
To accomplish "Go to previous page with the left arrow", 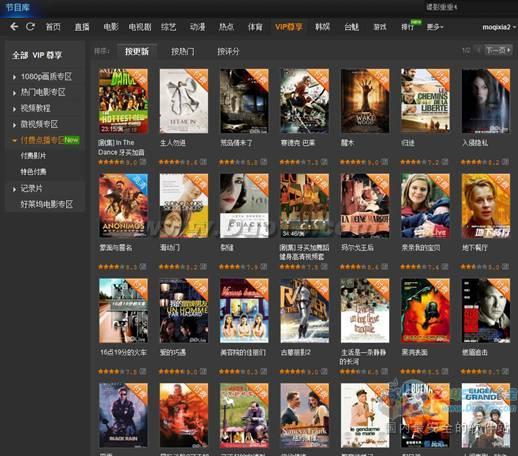I will pos(479,50).
